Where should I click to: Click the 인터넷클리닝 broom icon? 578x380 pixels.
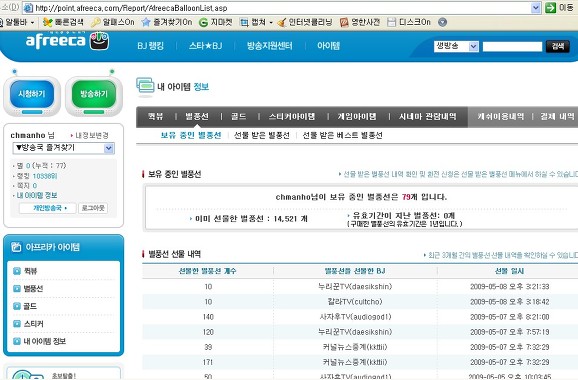coord(282,22)
